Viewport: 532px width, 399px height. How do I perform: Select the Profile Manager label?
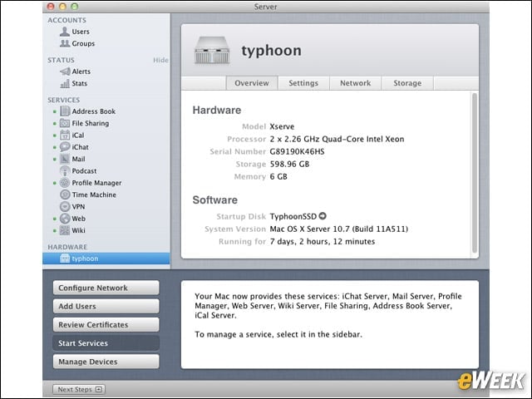[96, 183]
